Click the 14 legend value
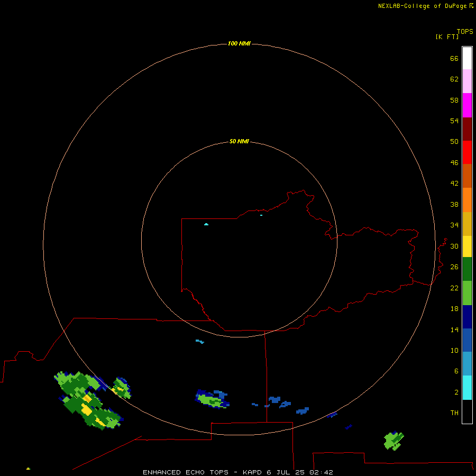This screenshot has height=476, width=476. [x=454, y=329]
